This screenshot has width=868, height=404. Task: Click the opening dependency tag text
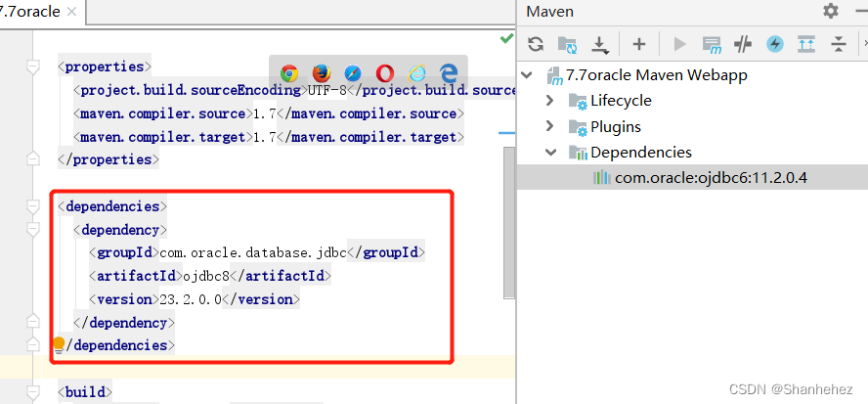pyautogui.click(x=120, y=230)
